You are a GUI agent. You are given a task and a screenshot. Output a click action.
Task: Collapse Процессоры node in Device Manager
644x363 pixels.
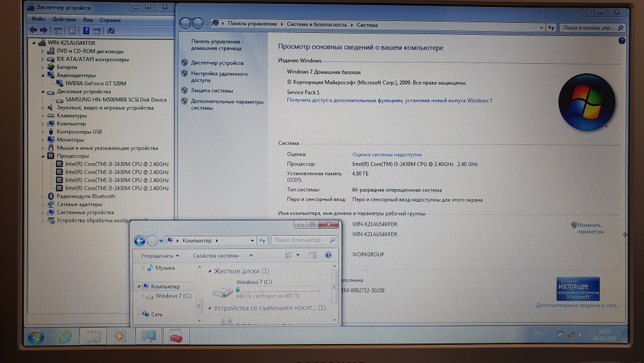coord(43,156)
